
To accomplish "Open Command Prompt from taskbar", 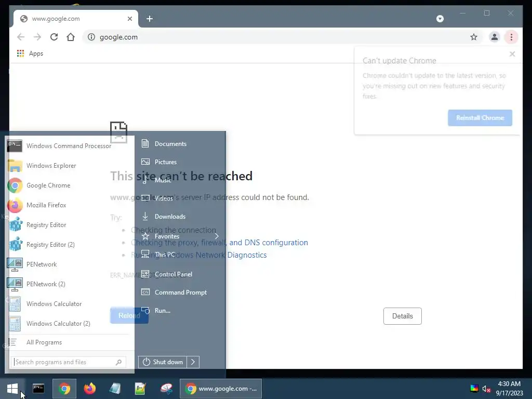I will click(38, 389).
